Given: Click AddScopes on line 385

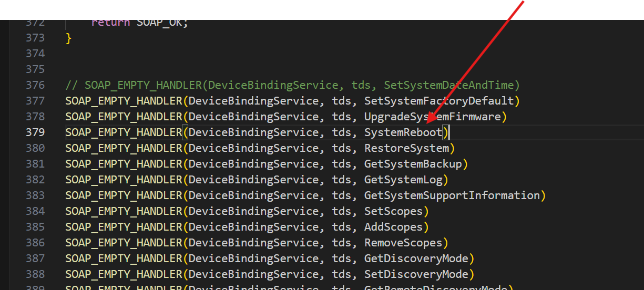Looking at the screenshot, I should tap(393, 227).
